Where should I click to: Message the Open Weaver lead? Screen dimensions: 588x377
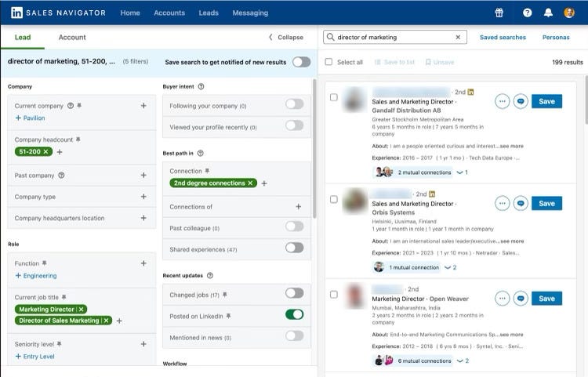521,299
